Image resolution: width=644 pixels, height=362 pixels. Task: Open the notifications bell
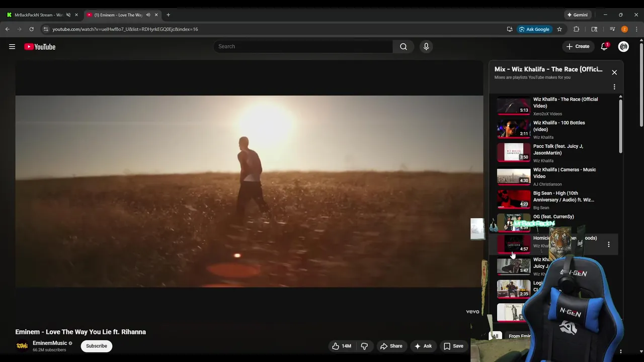click(604, 47)
